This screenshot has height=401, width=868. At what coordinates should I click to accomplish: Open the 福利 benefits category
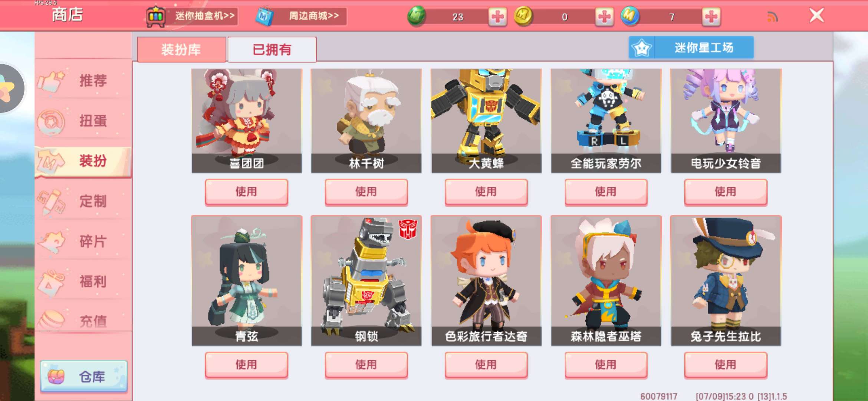(83, 281)
